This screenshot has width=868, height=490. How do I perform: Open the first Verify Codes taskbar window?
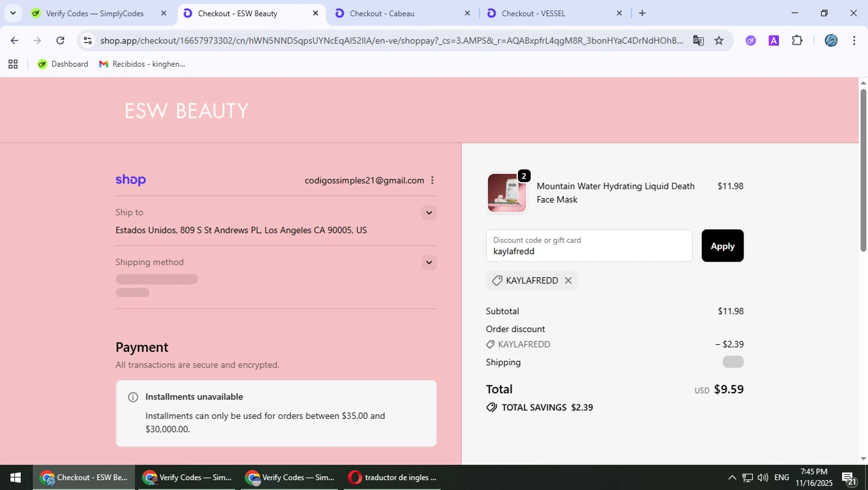pyautogui.click(x=186, y=478)
